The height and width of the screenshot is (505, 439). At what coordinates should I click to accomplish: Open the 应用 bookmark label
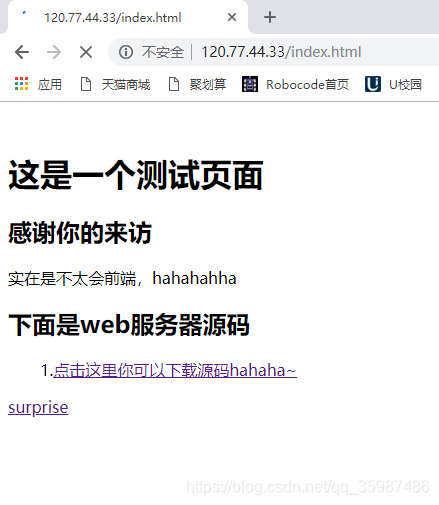[50, 85]
